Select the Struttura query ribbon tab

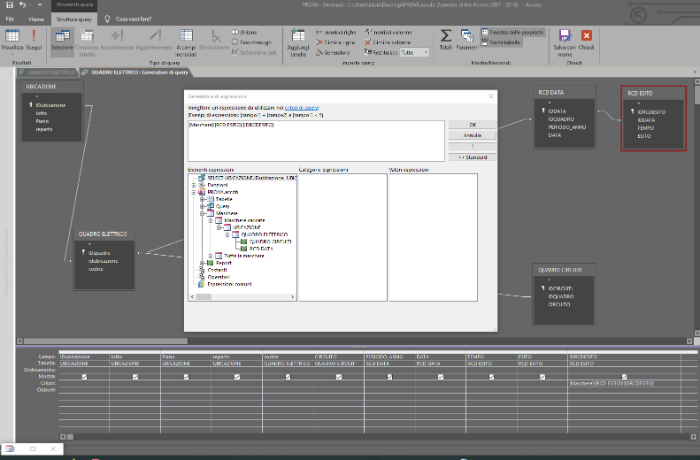pos(74,19)
